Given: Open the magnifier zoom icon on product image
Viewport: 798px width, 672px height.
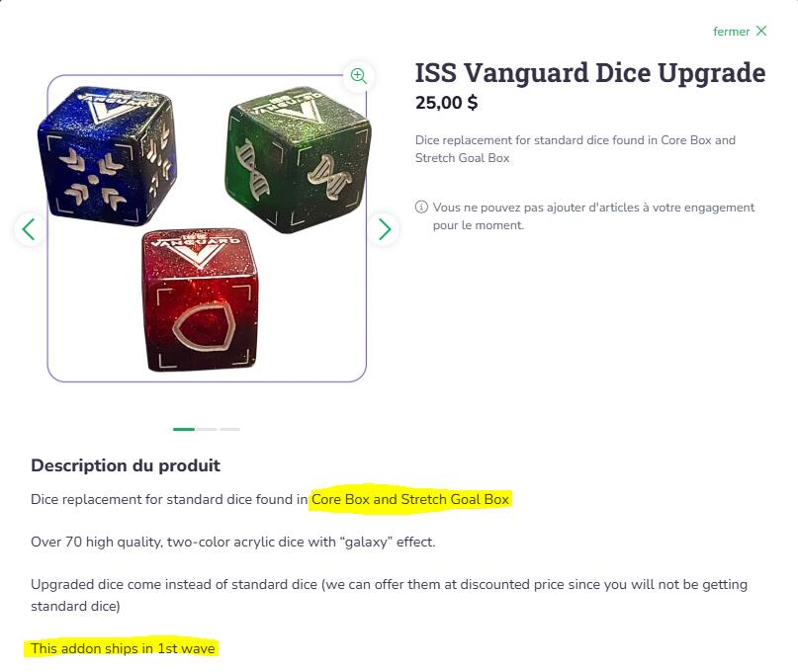Looking at the screenshot, I should pyautogui.click(x=359, y=76).
